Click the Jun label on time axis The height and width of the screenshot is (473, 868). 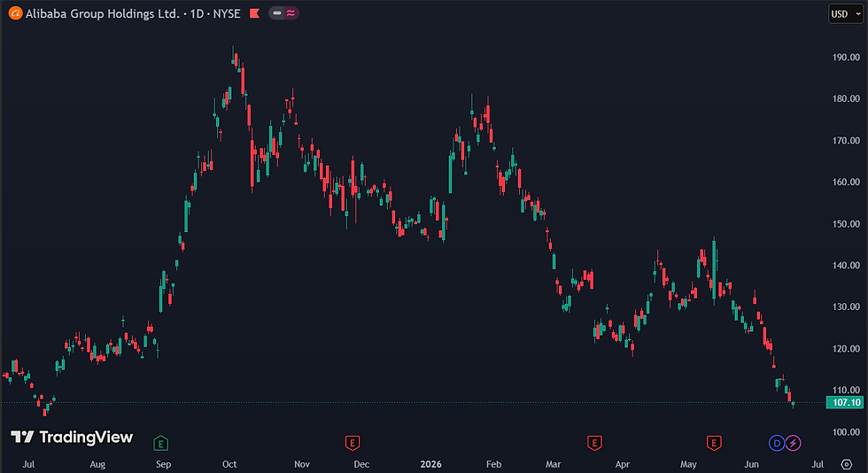point(751,464)
